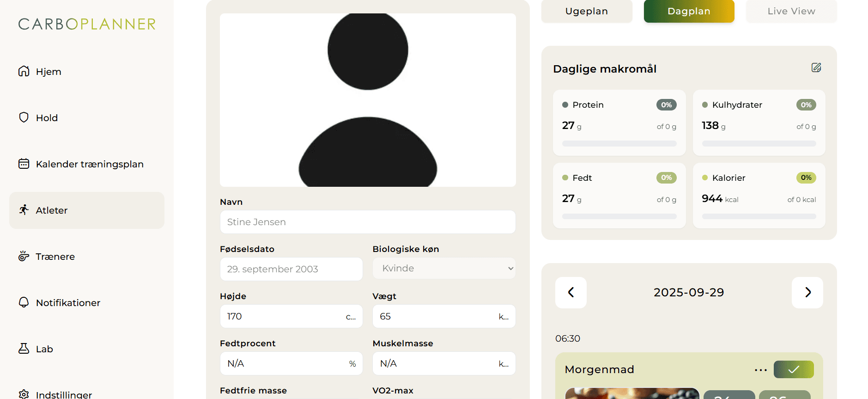Click the Morgenmad meal title
Viewport: 868px width, 399px height.
pos(599,369)
